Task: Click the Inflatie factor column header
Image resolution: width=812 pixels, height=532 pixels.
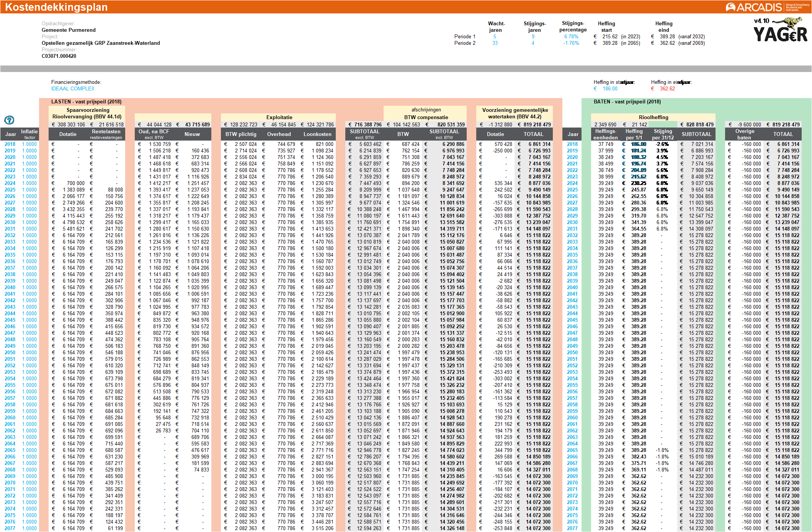Action: pos(29,134)
